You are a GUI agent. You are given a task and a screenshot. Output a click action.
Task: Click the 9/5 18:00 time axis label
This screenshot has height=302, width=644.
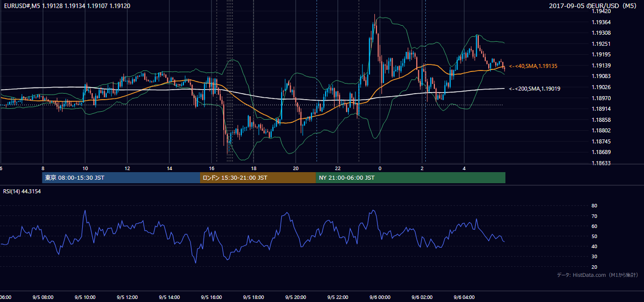pos(253,297)
